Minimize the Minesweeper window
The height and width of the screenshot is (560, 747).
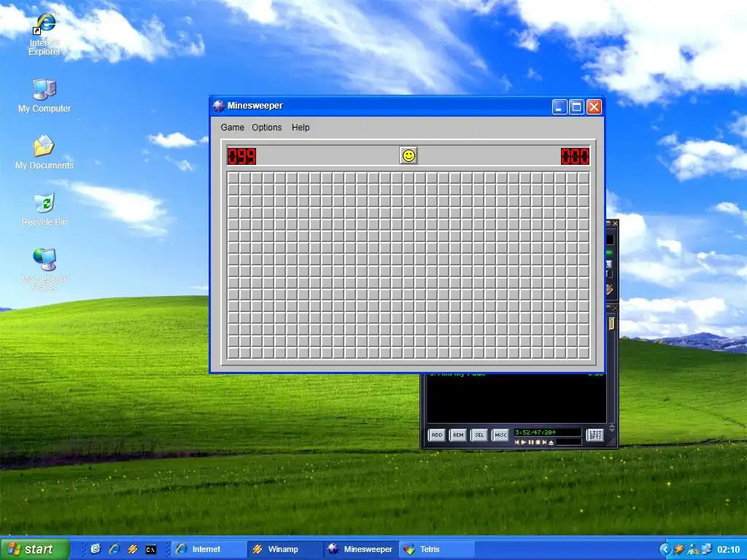[560, 106]
